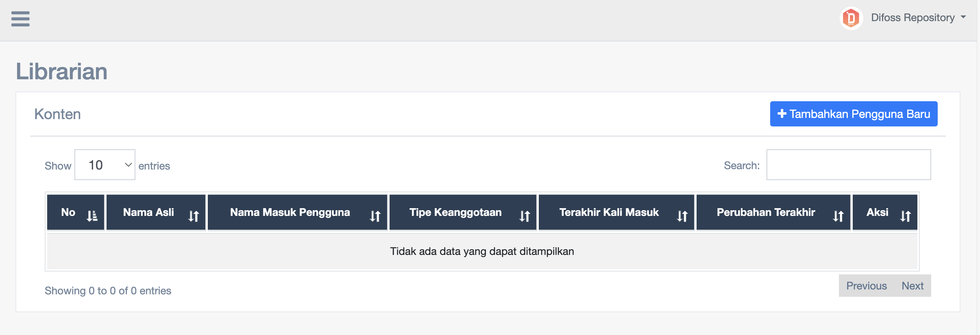Go to the Previous page
The width and height of the screenshot is (980, 335).
click(867, 286)
